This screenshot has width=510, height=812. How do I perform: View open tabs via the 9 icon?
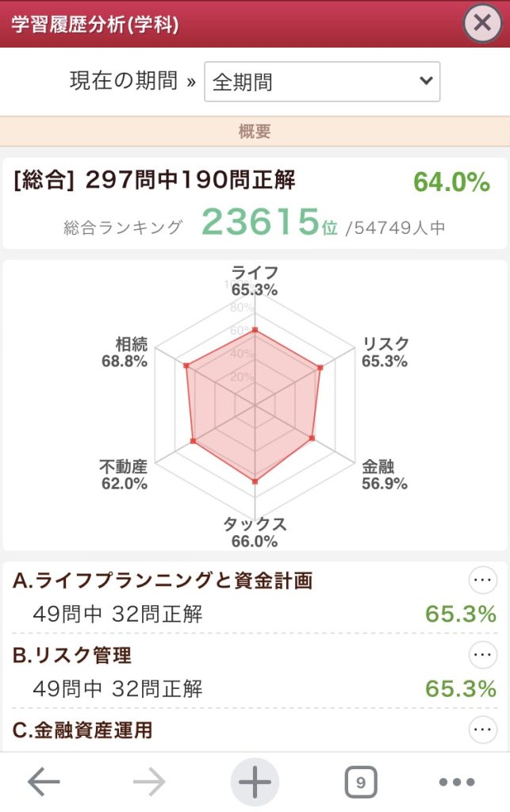(x=359, y=781)
